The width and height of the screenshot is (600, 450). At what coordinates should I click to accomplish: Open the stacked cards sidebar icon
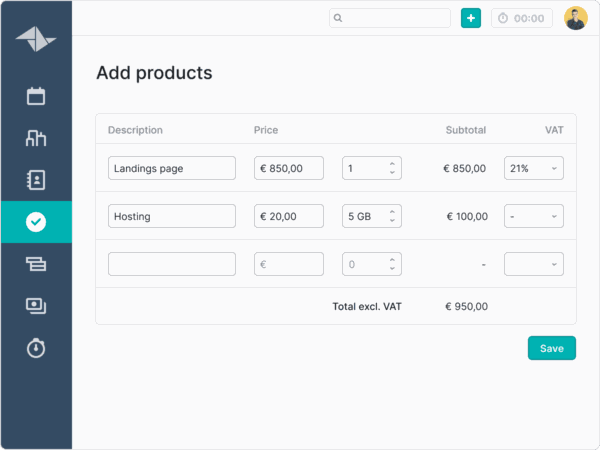click(x=36, y=264)
